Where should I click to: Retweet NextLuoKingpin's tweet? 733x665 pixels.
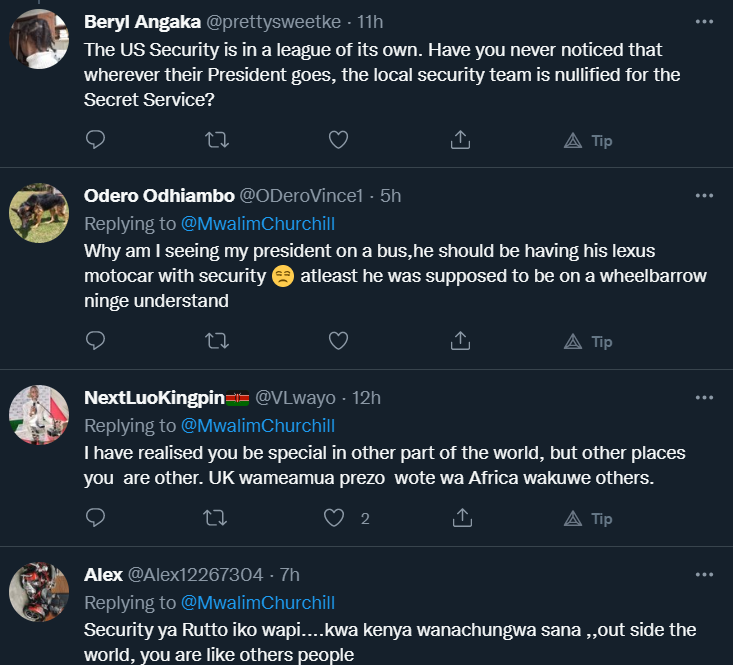pos(216,518)
